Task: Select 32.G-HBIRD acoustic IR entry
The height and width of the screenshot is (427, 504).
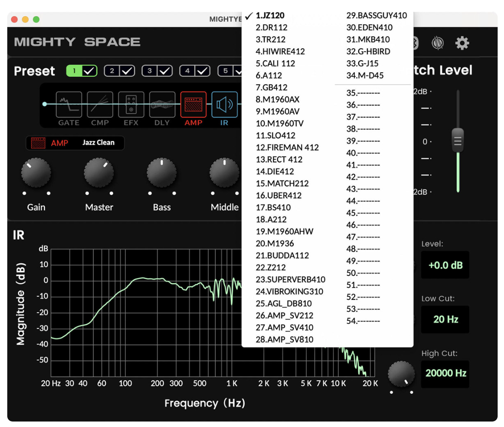Action: (368, 51)
